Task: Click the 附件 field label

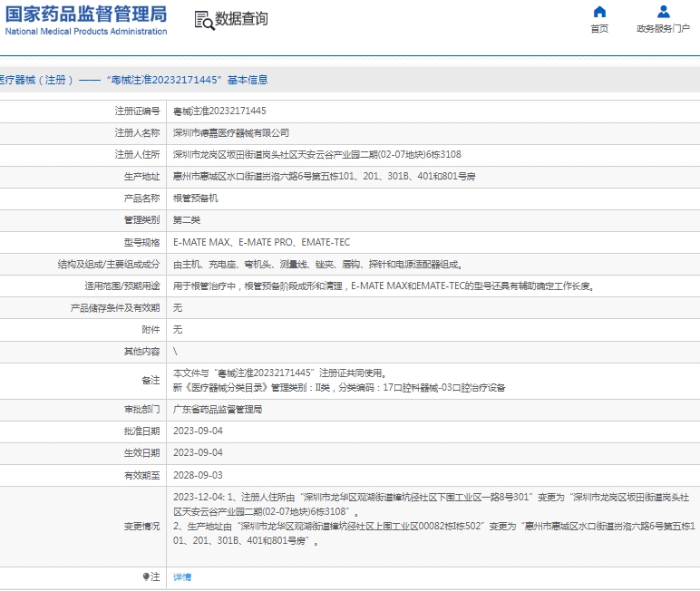Action: coord(151,330)
